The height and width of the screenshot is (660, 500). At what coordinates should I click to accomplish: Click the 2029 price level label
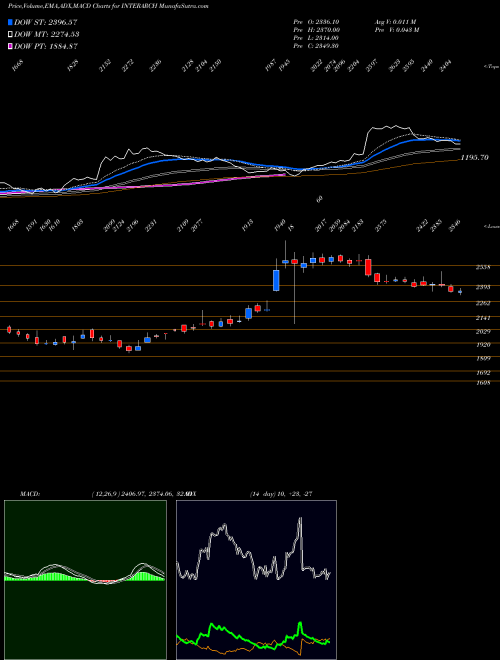click(x=483, y=331)
